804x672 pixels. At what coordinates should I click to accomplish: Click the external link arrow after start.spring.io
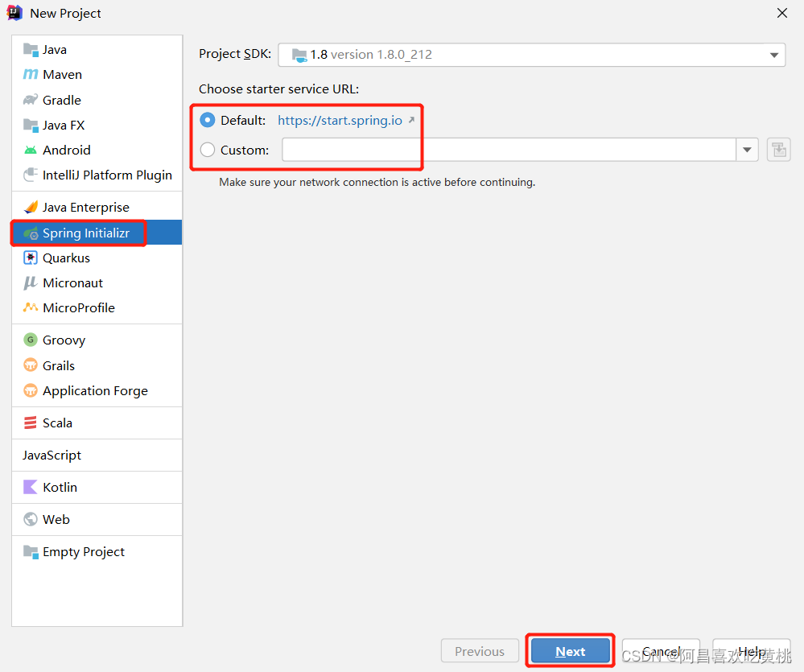click(411, 120)
